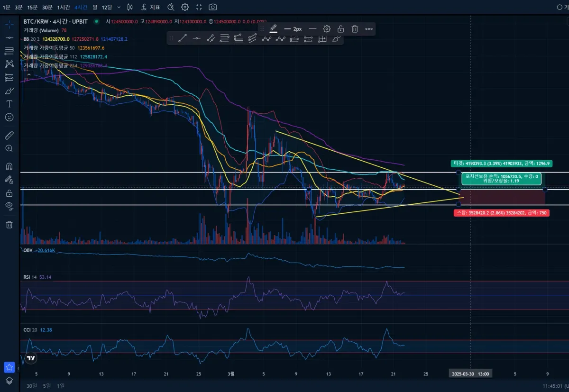Open chart settings gear in top toolbar
569x392 pixels.
coord(185,7)
